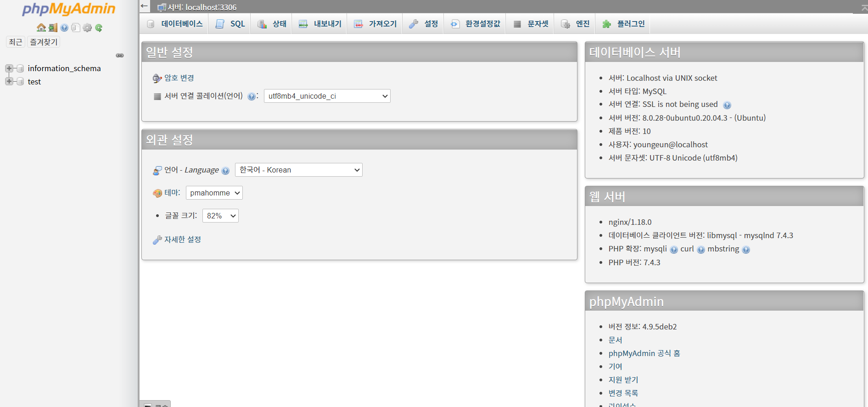This screenshot has width=868, height=407.
Task: Click the 최근 button
Action: pyautogui.click(x=16, y=42)
